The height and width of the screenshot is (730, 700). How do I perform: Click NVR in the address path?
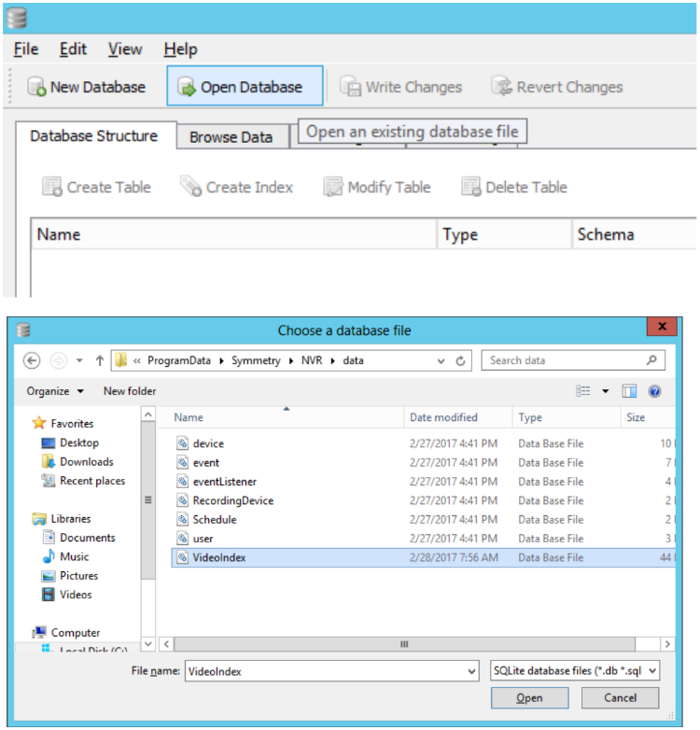(312, 361)
